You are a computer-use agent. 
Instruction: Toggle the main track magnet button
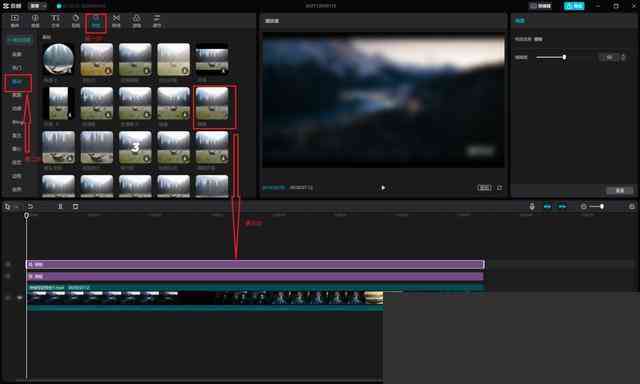[547, 206]
